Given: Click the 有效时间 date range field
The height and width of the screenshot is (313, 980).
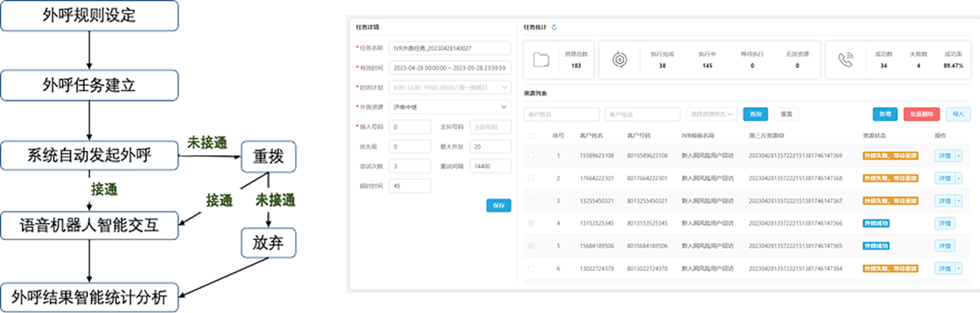Looking at the screenshot, I should (x=450, y=67).
